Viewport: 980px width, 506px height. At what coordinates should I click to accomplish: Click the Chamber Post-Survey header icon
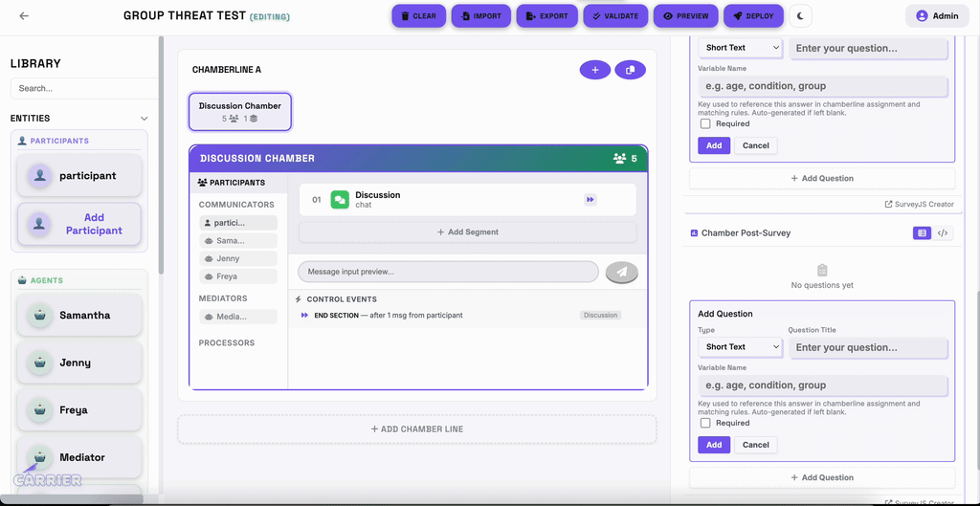coord(694,233)
